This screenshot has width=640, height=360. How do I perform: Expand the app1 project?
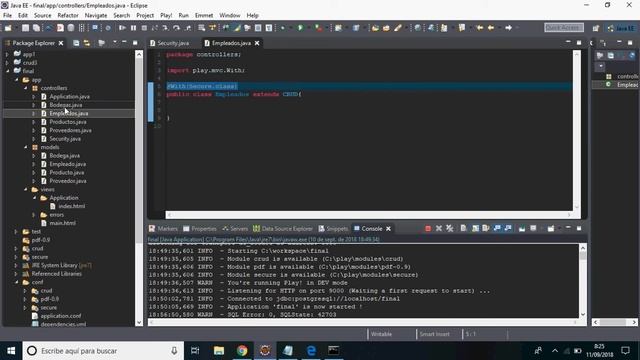click(7, 54)
